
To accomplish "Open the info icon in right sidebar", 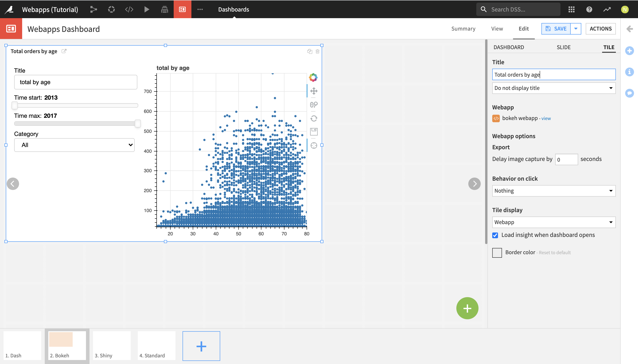I will 630,72.
